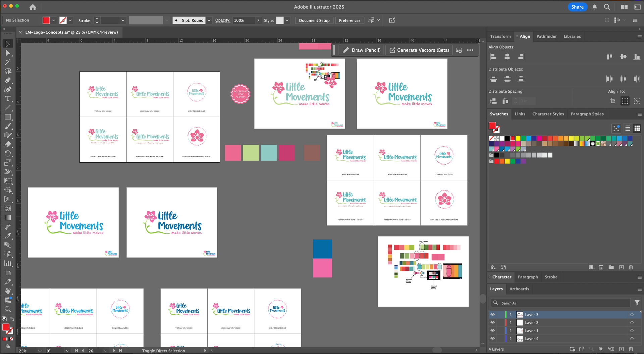Viewport: 644px width, 354px height.
Task: Hide Layer 2 visibility eye
Action: tap(492, 323)
